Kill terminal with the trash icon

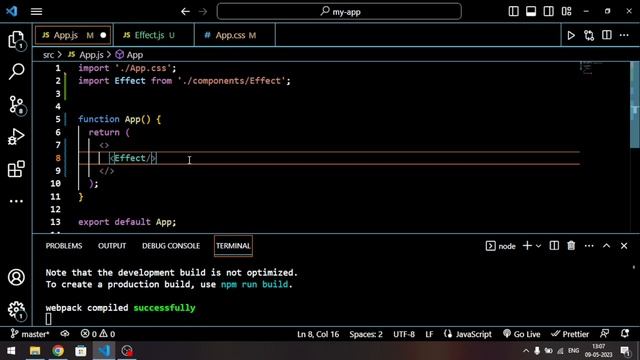click(x=571, y=246)
